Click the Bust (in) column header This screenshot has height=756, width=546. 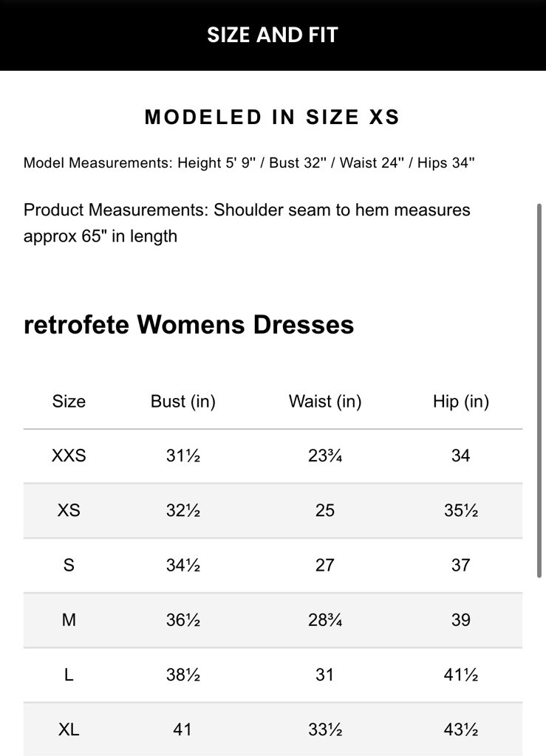coord(183,401)
